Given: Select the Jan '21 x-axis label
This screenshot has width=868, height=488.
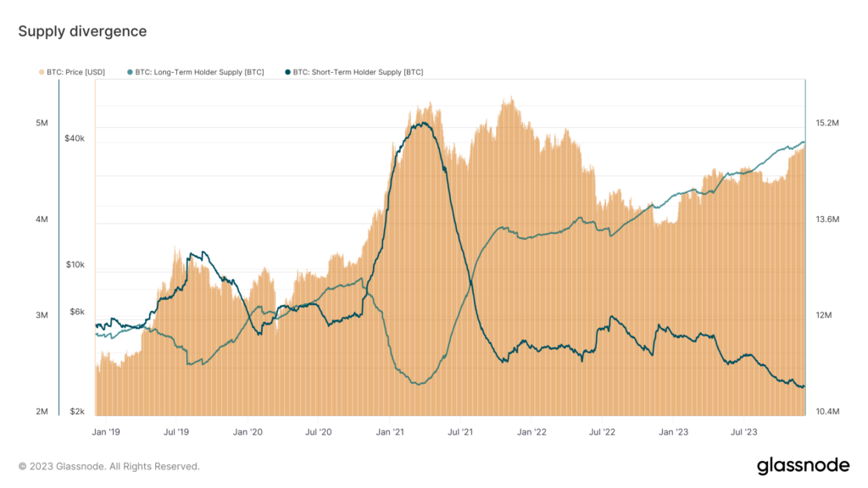Looking at the screenshot, I should pyautogui.click(x=389, y=431).
